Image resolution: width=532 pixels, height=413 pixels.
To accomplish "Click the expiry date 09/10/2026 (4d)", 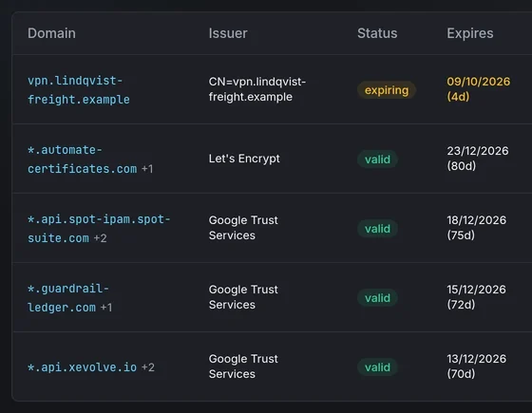I will pyautogui.click(x=479, y=89).
